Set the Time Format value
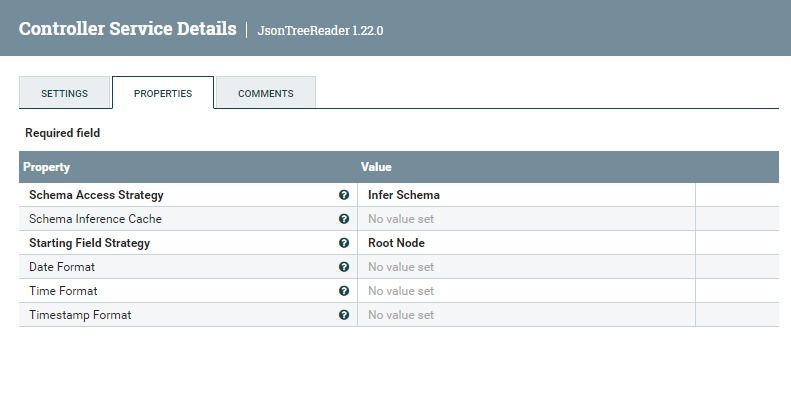This screenshot has width=791, height=395. [526, 291]
